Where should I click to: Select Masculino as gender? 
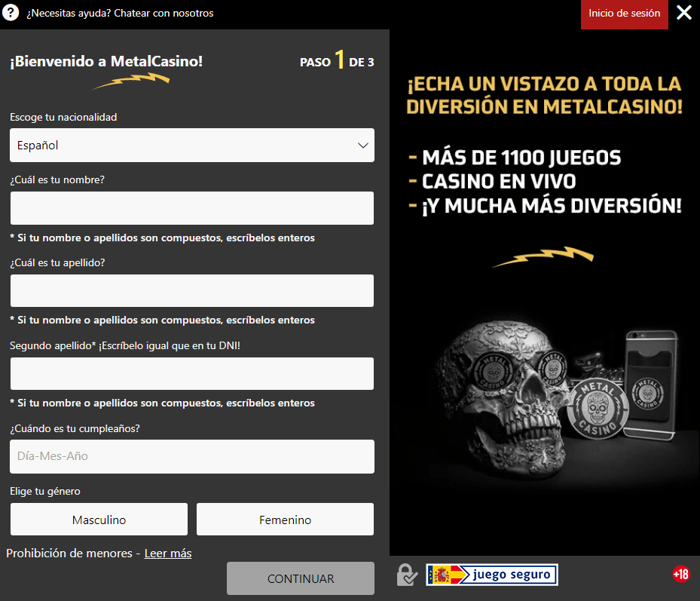(99, 520)
